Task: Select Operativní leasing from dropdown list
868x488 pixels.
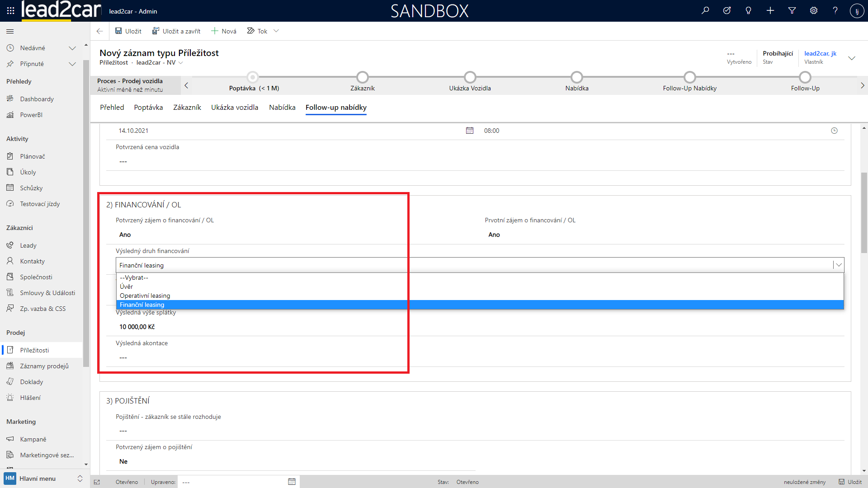Action: pos(145,296)
